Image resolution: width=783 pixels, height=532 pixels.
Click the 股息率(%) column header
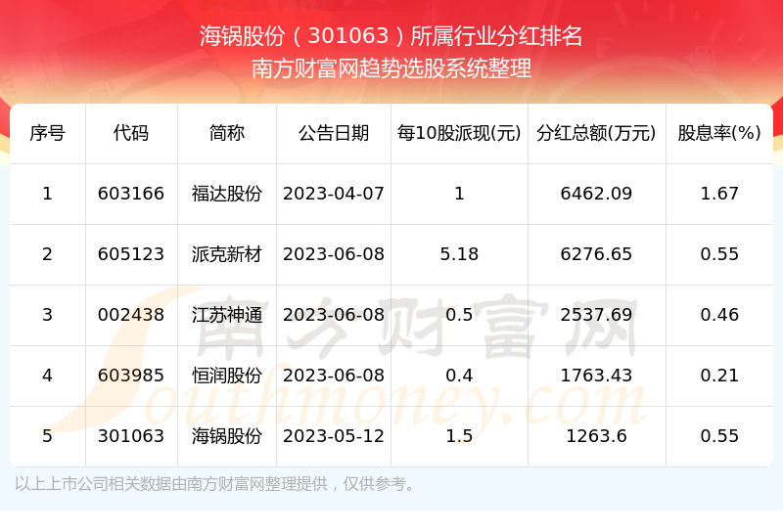click(719, 133)
